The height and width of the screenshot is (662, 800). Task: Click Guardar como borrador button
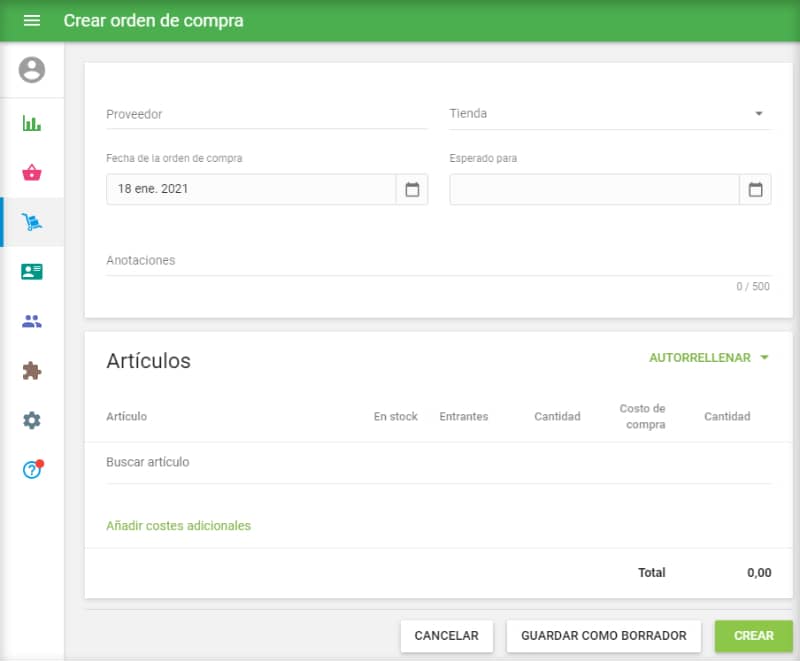coord(604,636)
